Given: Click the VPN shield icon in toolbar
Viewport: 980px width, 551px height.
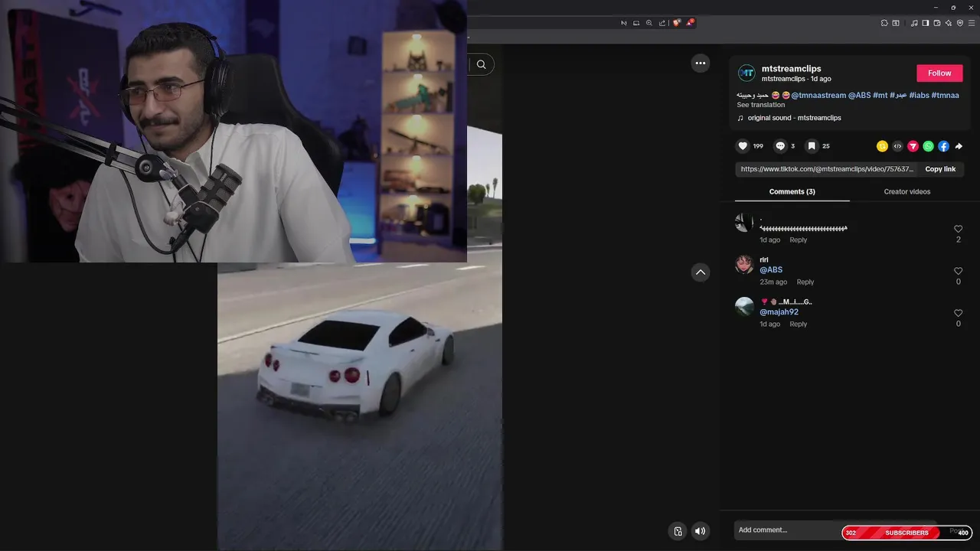Looking at the screenshot, I should pyautogui.click(x=960, y=23).
